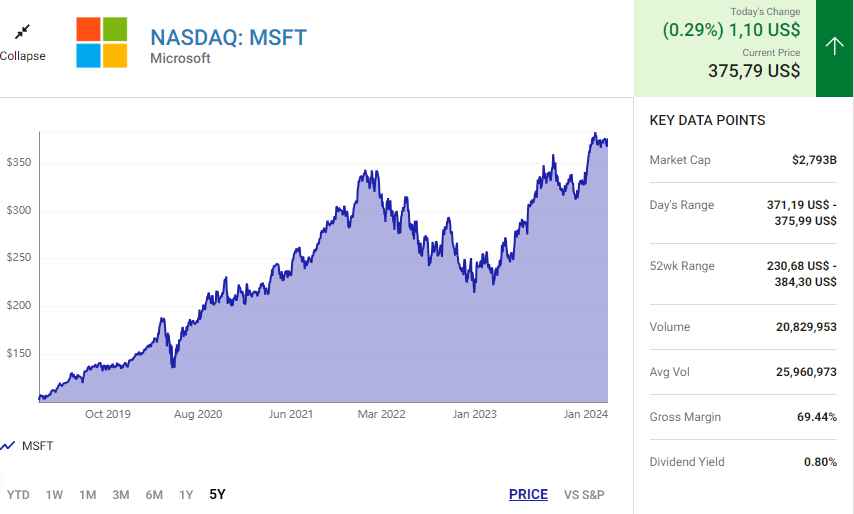Click the current price 375,79 US$
The height and width of the screenshot is (514, 854).
click(x=753, y=71)
